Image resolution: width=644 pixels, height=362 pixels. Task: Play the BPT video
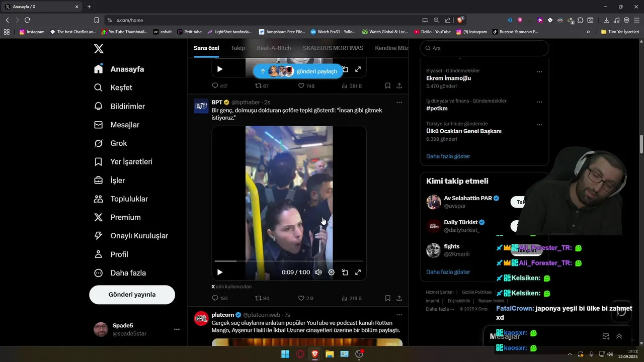coord(220,272)
